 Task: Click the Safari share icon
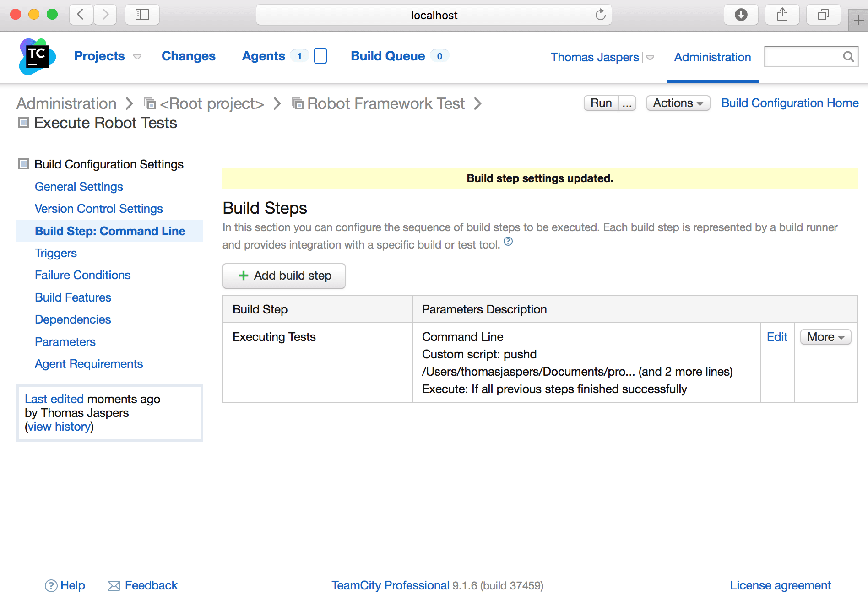point(782,15)
